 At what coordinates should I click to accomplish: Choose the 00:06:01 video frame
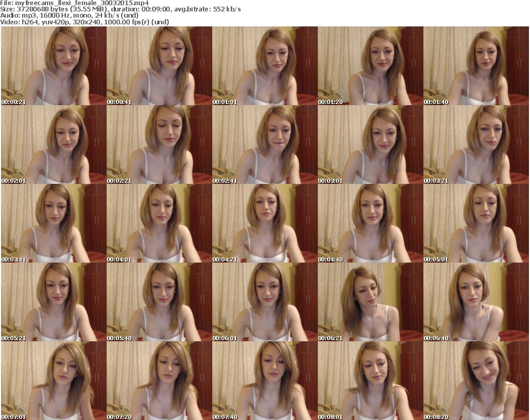[x=264, y=302]
